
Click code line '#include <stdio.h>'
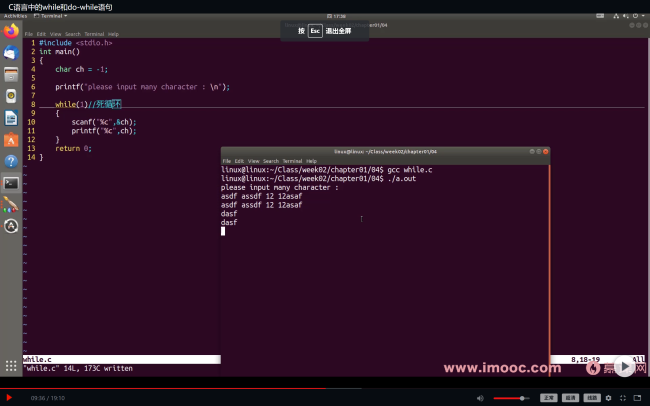75,43
